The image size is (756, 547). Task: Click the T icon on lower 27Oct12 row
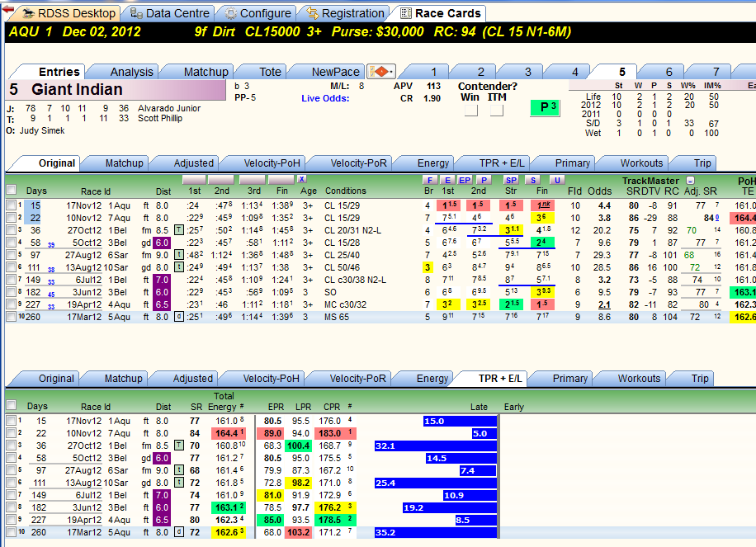(x=178, y=446)
